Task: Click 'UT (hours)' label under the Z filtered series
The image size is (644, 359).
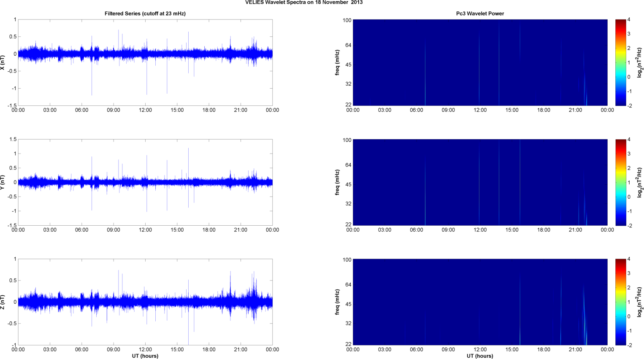Action: click(145, 356)
